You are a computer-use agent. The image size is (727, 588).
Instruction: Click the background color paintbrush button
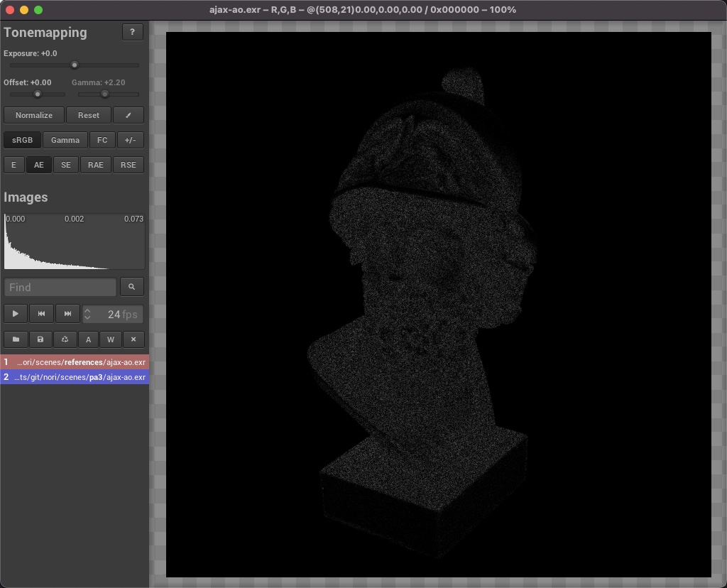[129, 115]
